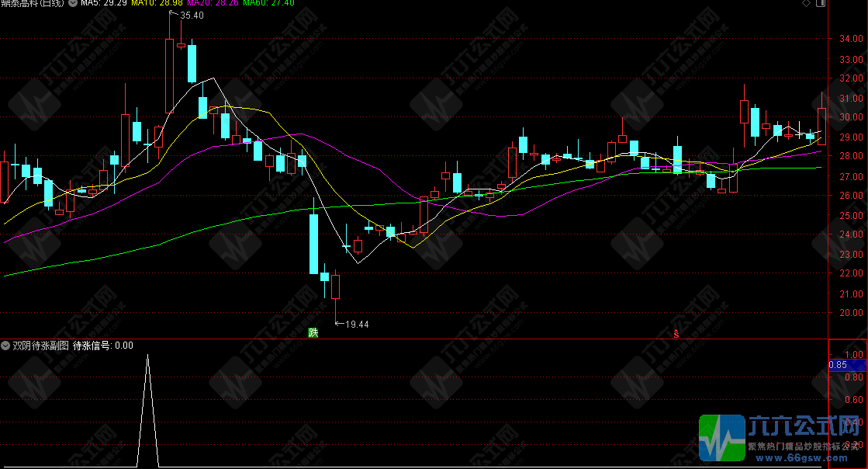Click the green 跌 marker below the chart

point(313,333)
